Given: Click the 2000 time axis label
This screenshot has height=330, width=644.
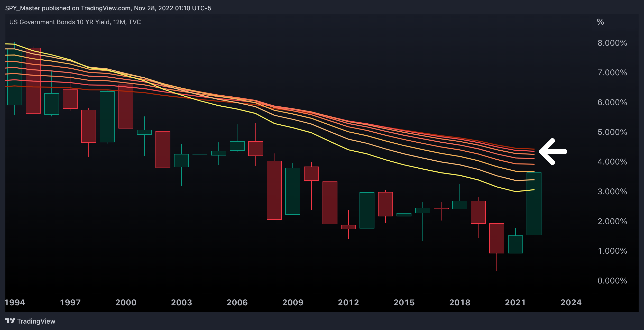Looking at the screenshot, I should pos(126,302).
